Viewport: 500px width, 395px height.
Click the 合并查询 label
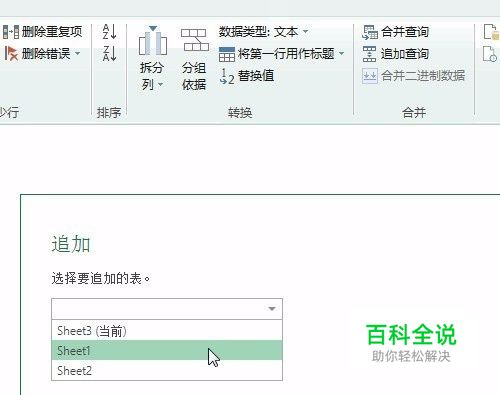(x=405, y=32)
